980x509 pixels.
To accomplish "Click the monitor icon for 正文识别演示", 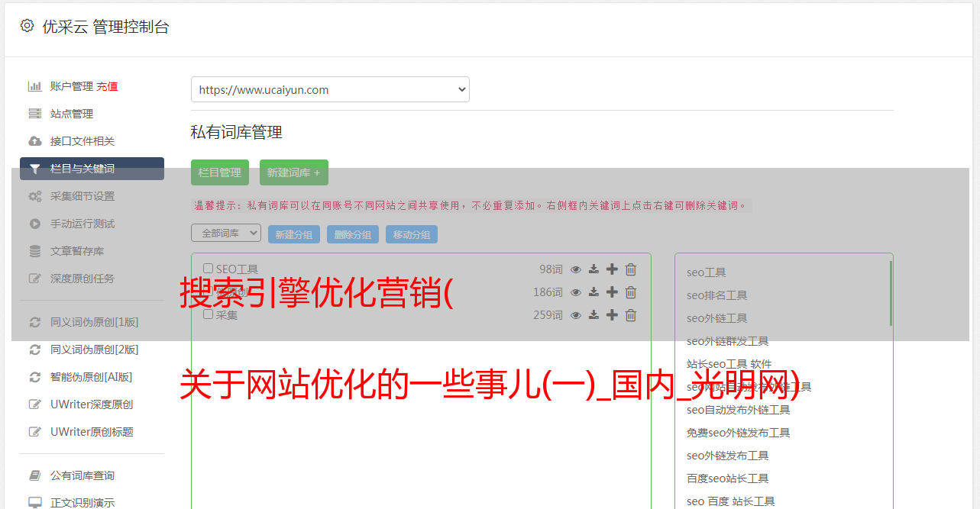I will (35, 503).
